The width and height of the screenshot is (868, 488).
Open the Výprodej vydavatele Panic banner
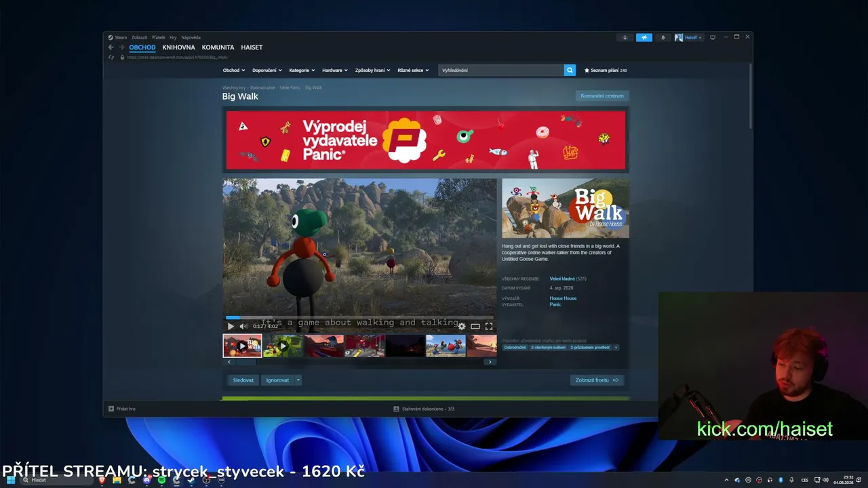[426, 140]
